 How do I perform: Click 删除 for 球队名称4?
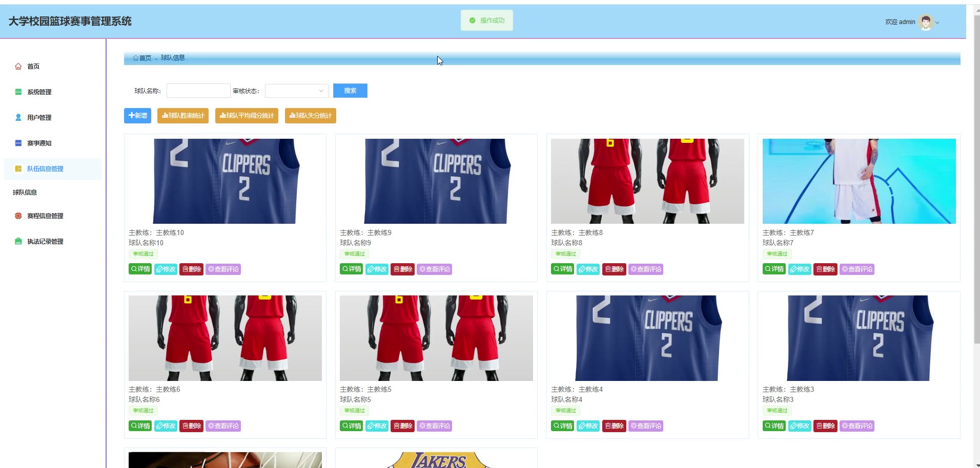coord(614,426)
